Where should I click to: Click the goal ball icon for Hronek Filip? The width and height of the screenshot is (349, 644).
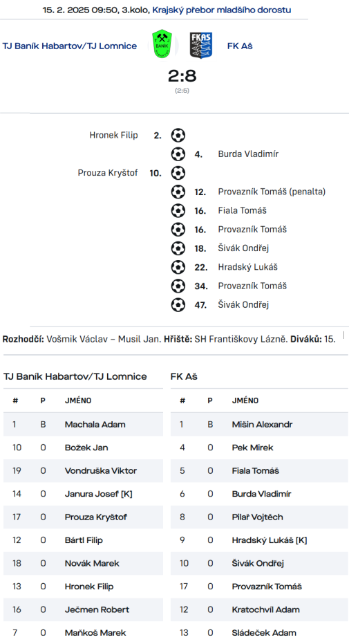[x=178, y=135]
